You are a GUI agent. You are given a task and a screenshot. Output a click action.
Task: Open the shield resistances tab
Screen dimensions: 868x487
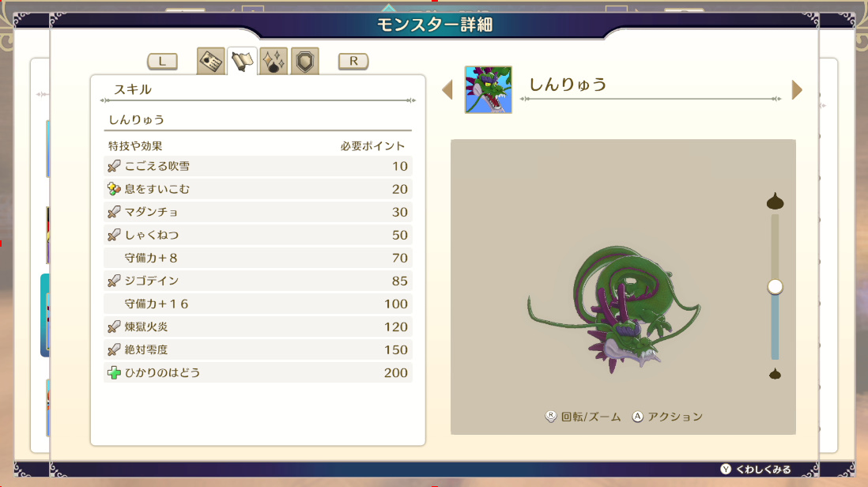(305, 61)
